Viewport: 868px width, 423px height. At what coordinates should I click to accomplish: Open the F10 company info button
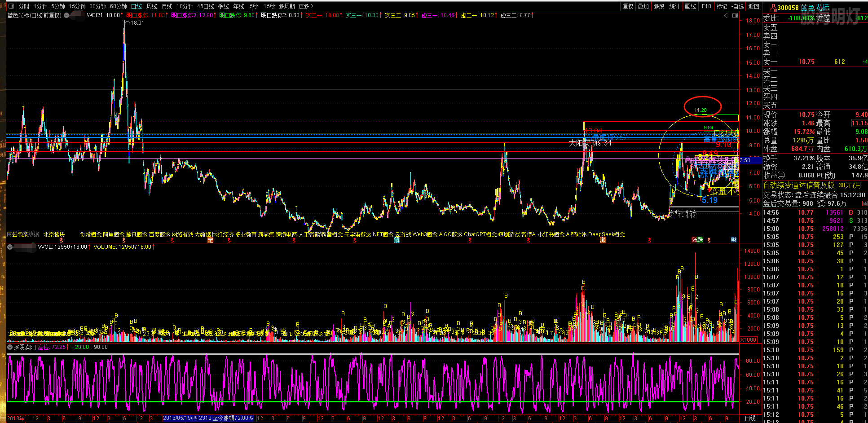[706, 6]
